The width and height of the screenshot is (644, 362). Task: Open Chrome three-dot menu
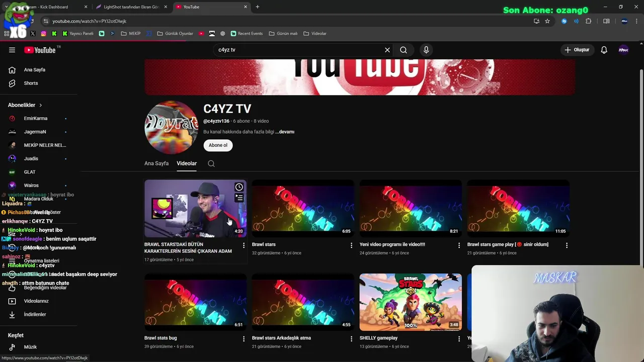click(x=636, y=21)
